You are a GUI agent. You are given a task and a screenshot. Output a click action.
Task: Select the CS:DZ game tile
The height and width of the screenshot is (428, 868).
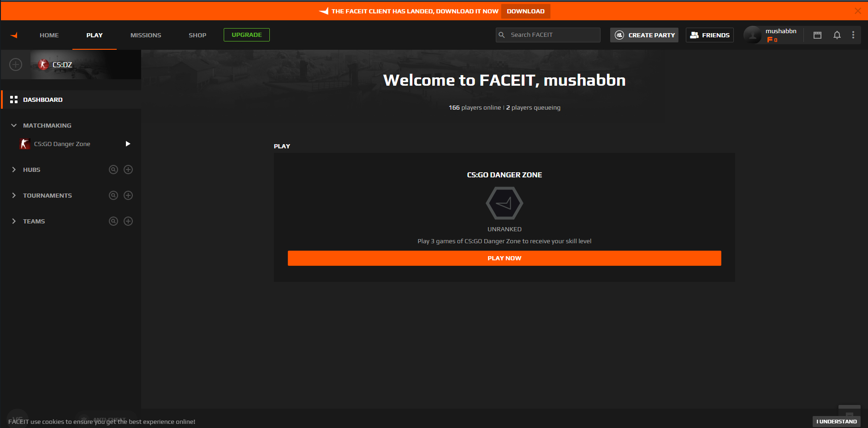86,64
